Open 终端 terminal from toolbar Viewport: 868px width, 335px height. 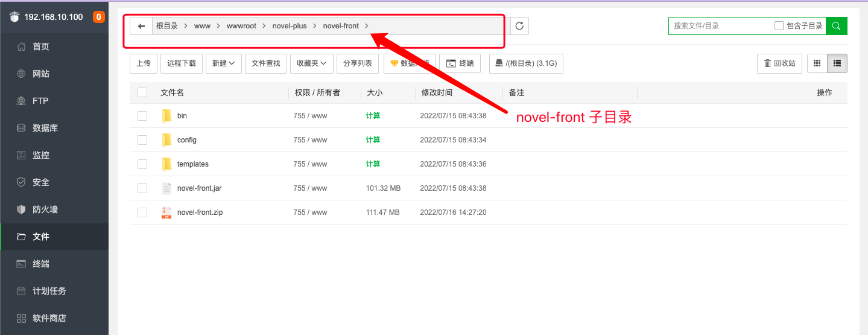pos(460,63)
